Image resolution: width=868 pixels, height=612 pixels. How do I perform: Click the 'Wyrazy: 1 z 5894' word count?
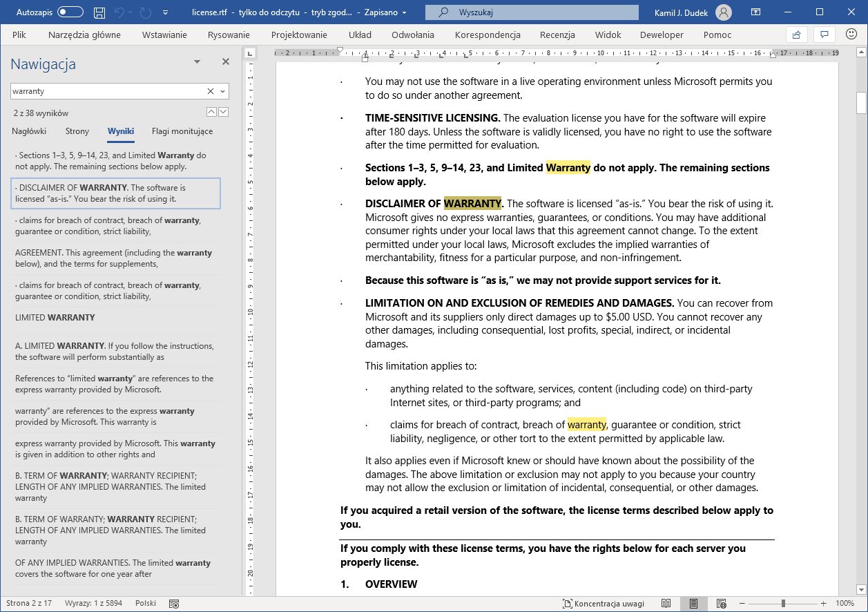point(93,603)
